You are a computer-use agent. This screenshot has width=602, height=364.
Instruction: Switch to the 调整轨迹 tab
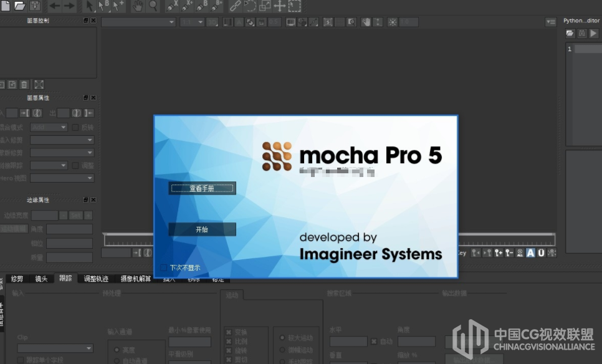point(96,279)
